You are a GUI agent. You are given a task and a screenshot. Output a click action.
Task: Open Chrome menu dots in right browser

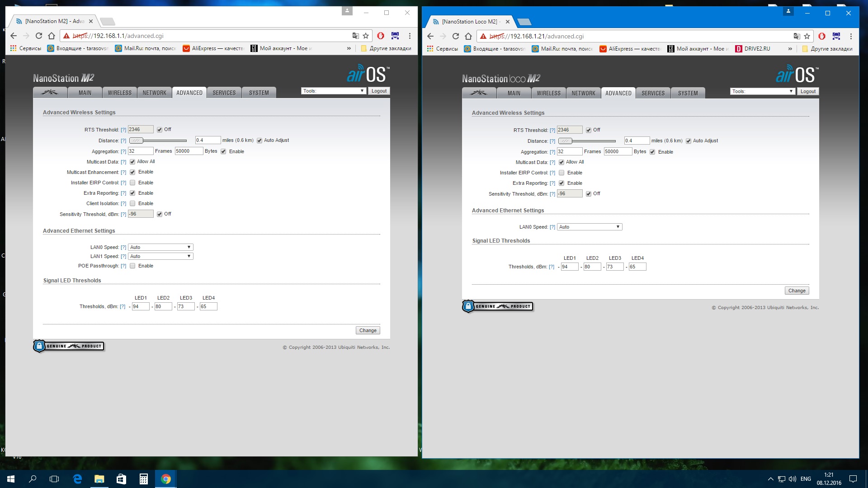(x=851, y=36)
